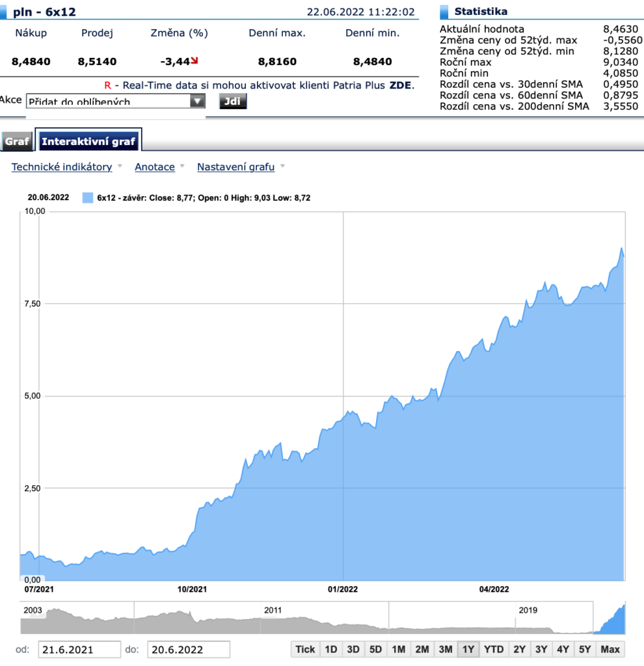Set chart range to 3D
Image resolution: width=644 pixels, height=666 pixels.
[353, 650]
